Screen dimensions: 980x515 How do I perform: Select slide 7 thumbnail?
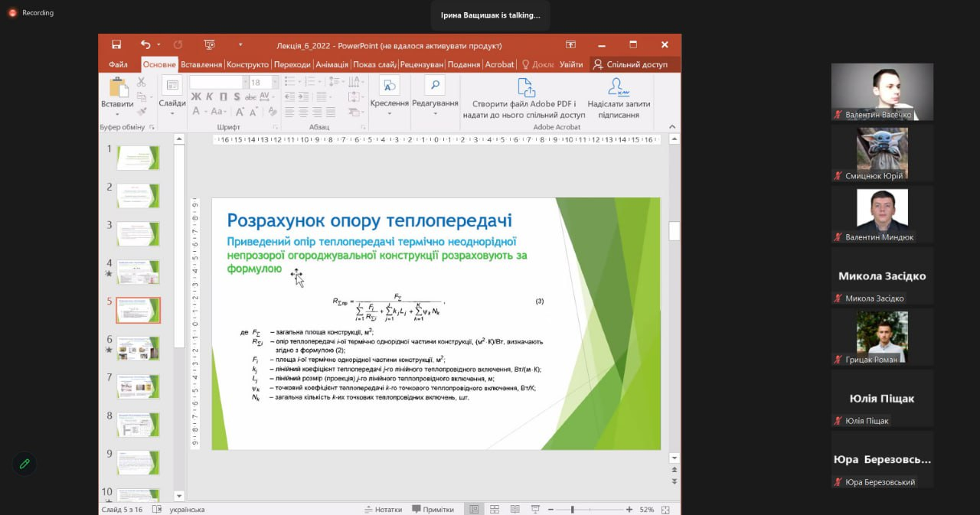[x=138, y=386]
